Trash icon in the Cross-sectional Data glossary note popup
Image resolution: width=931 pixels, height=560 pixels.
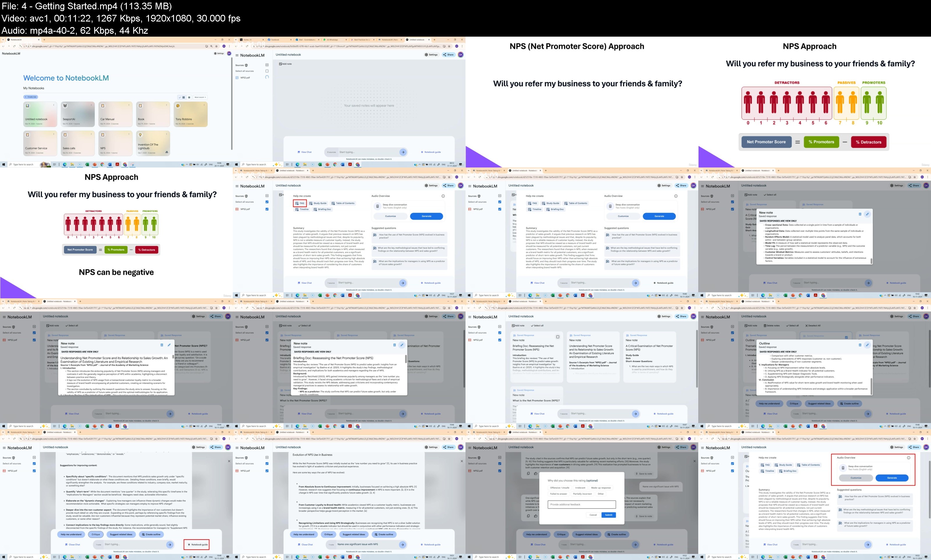tap(860, 214)
